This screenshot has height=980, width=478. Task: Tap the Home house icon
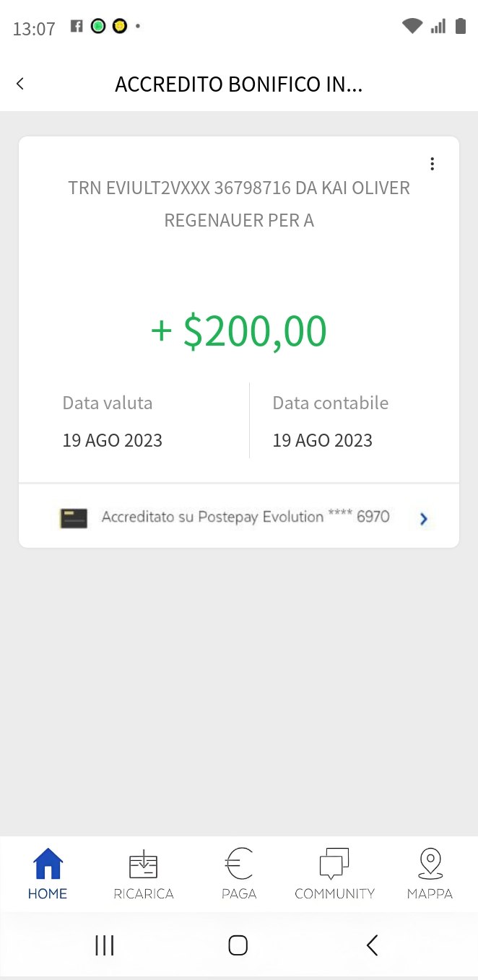pyautogui.click(x=48, y=863)
